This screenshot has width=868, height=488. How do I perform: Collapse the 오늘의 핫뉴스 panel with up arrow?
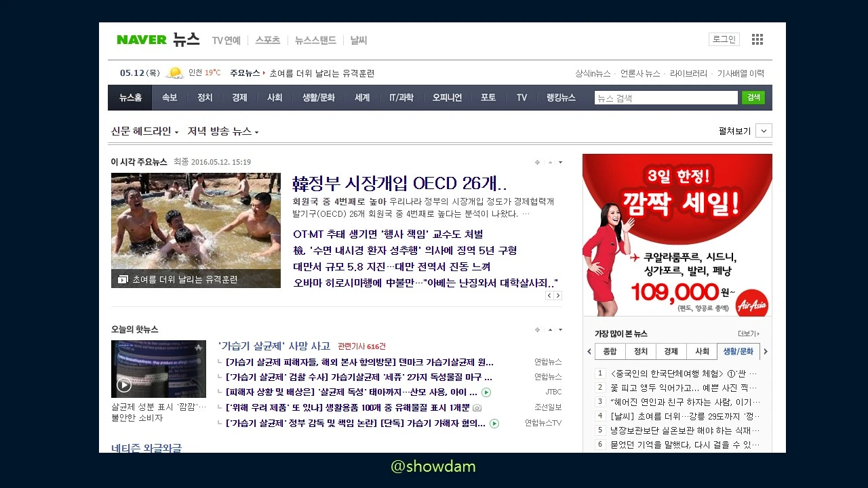550,330
